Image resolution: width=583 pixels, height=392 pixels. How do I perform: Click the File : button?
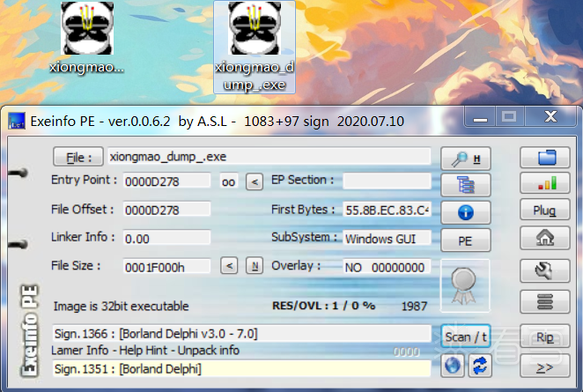pos(78,157)
